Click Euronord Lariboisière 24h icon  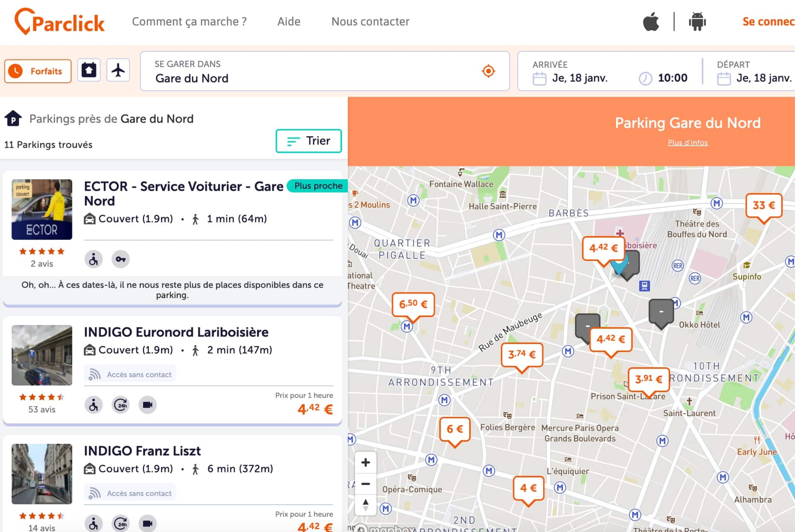[x=121, y=404]
